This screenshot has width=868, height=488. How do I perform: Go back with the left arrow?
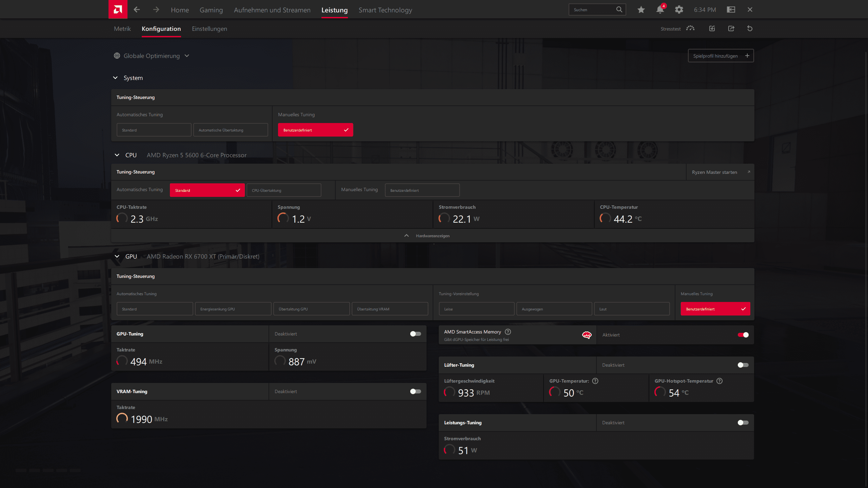137,10
